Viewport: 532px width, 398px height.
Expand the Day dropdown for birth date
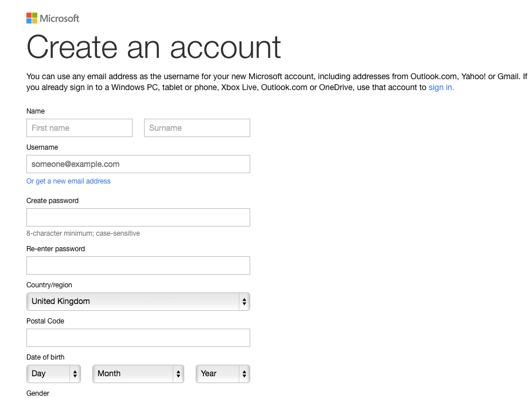point(53,374)
